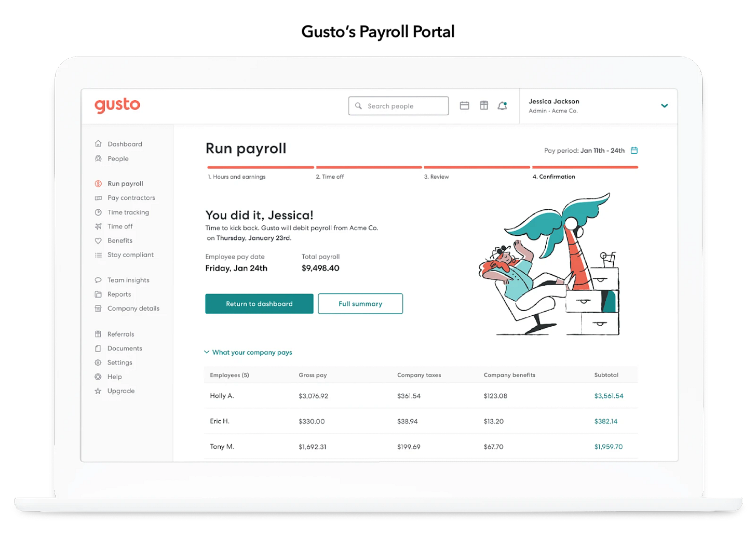Click the Settings gear icon
This screenshot has width=756, height=536.
pyautogui.click(x=98, y=363)
